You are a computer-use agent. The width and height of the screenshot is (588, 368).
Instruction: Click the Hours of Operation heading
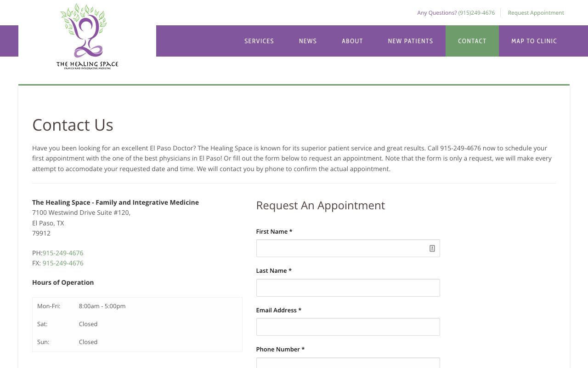coord(63,282)
